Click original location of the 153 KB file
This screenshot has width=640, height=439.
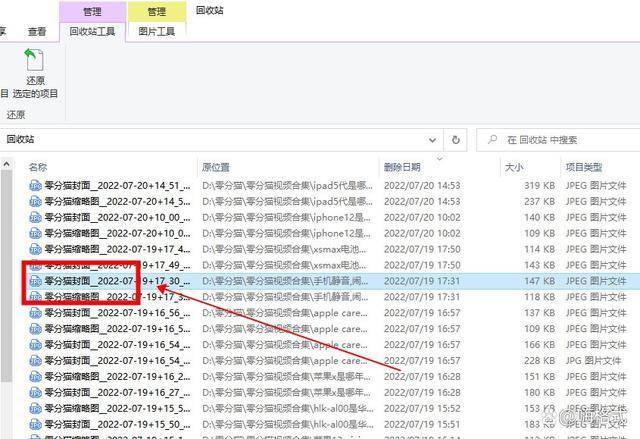pos(287,408)
